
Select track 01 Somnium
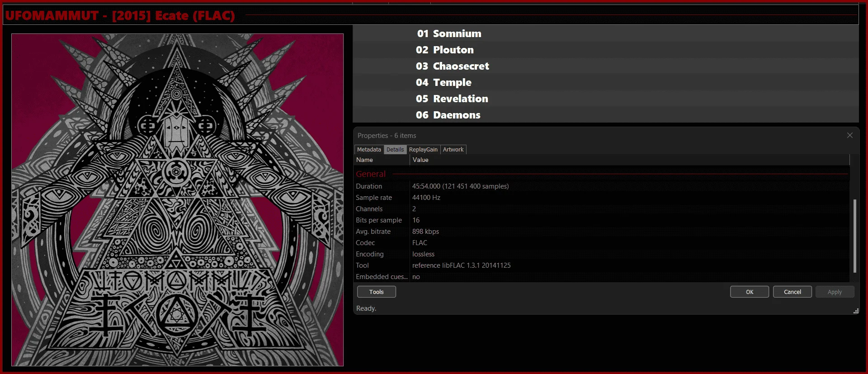[605, 33]
